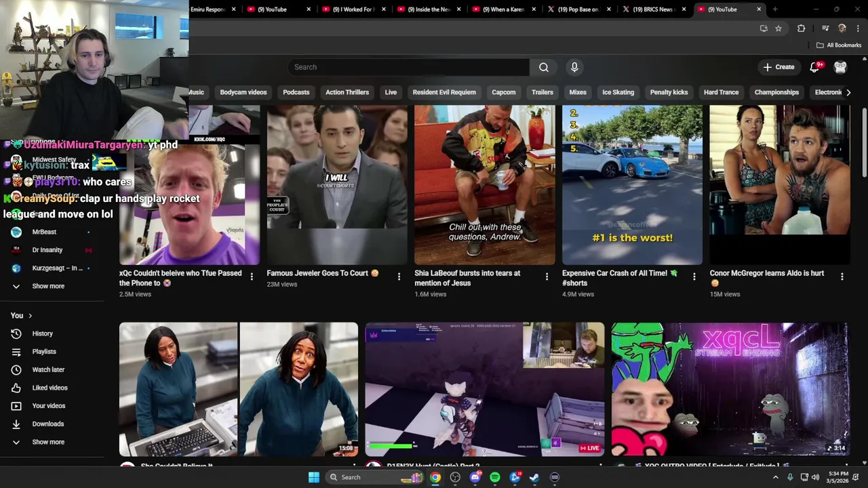
Task: Open options for Shia LaBeouf video
Action: point(547,277)
